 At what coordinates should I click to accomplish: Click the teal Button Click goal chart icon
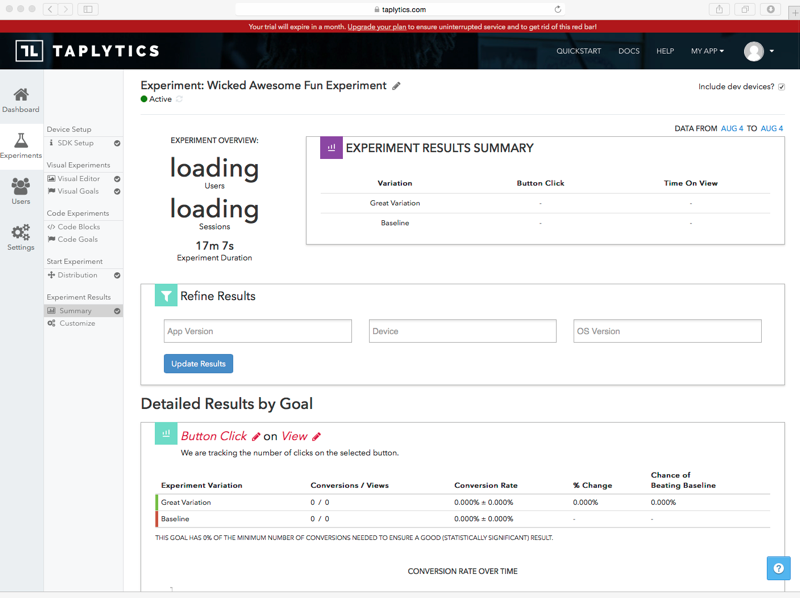click(x=166, y=434)
